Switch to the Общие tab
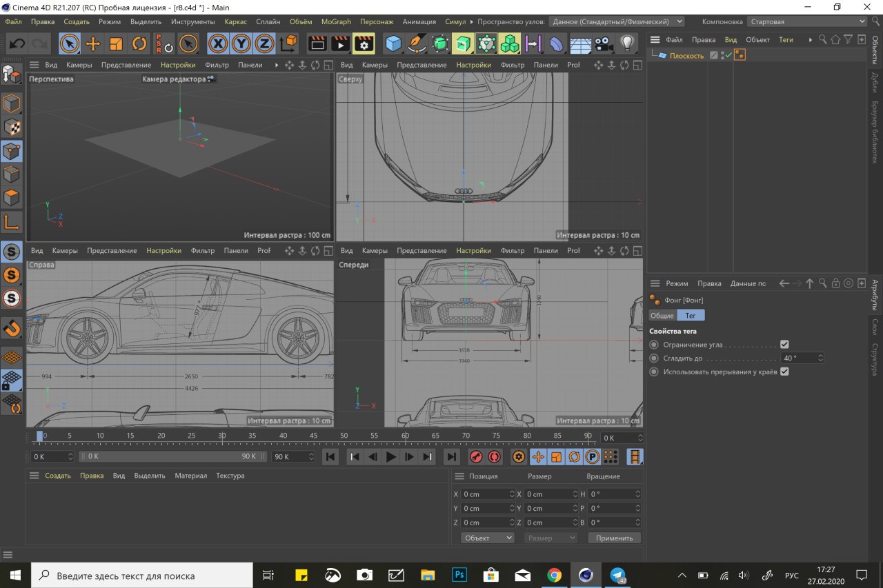 [x=662, y=315]
